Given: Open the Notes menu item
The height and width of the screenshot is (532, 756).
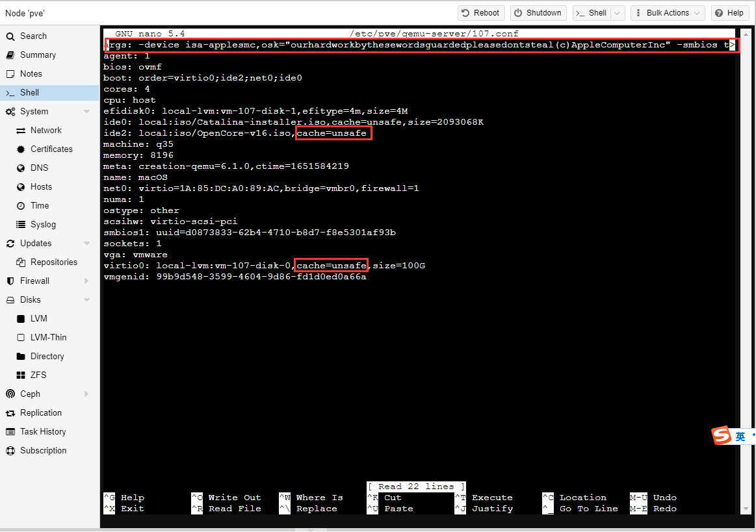Looking at the screenshot, I should pyautogui.click(x=31, y=74).
